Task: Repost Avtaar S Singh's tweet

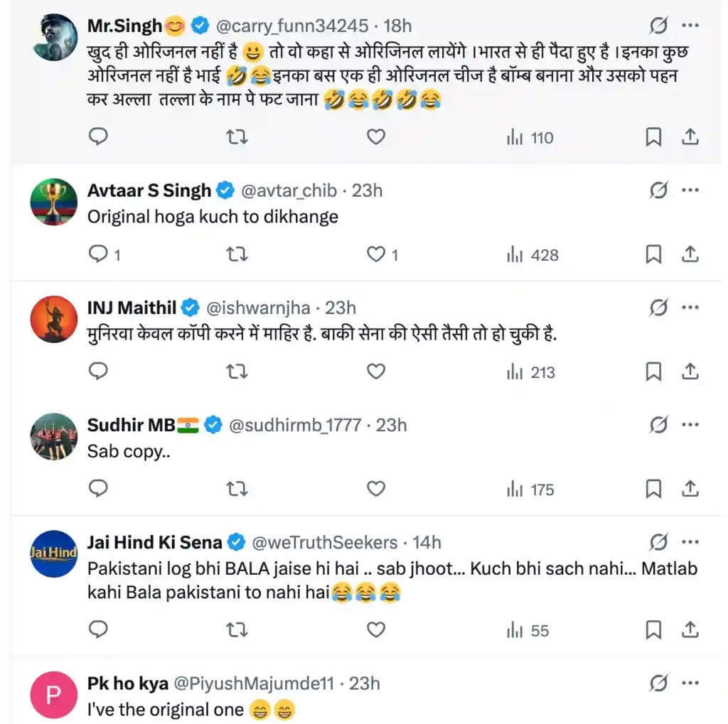Action: [236, 254]
